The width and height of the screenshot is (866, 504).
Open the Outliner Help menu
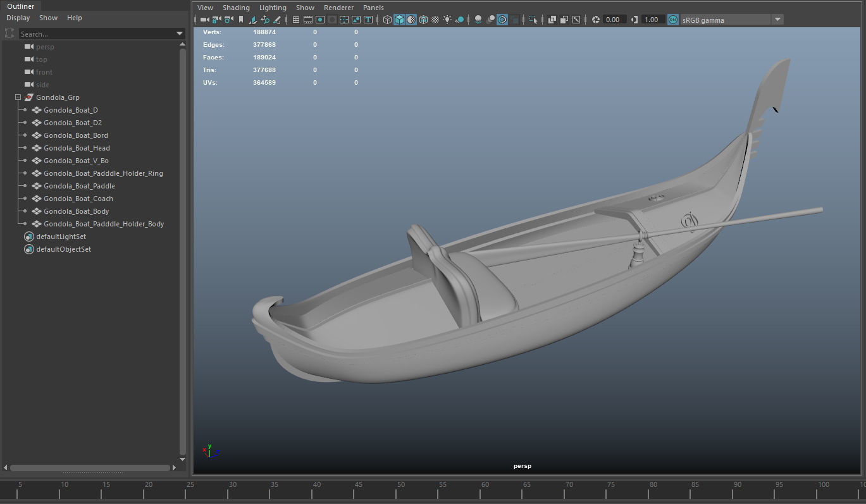point(75,18)
